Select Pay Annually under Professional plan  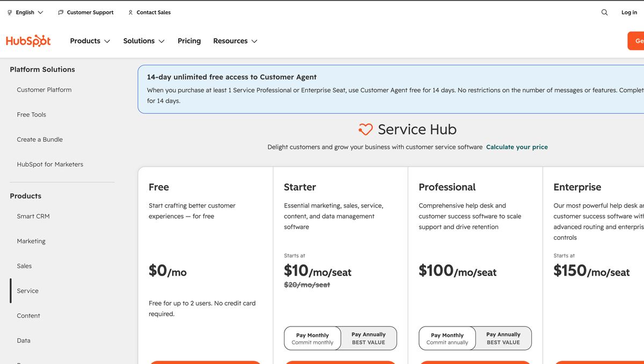pos(503,338)
